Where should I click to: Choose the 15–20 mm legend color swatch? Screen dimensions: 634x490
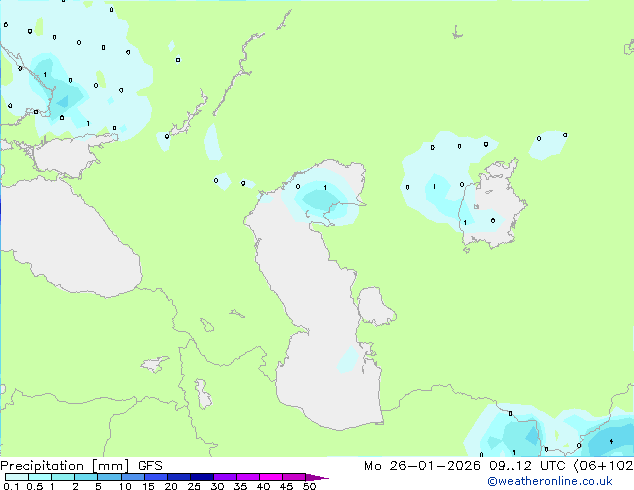(x=156, y=477)
